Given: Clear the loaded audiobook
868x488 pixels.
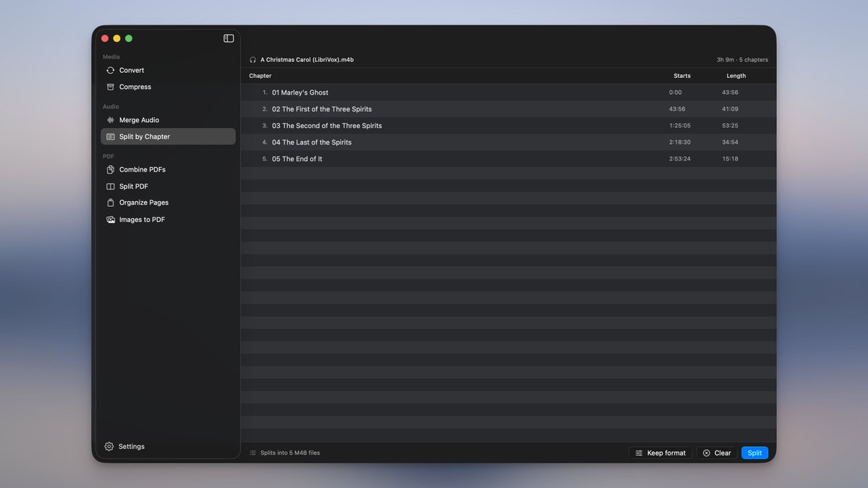Looking at the screenshot, I should click(x=717, y=453).
